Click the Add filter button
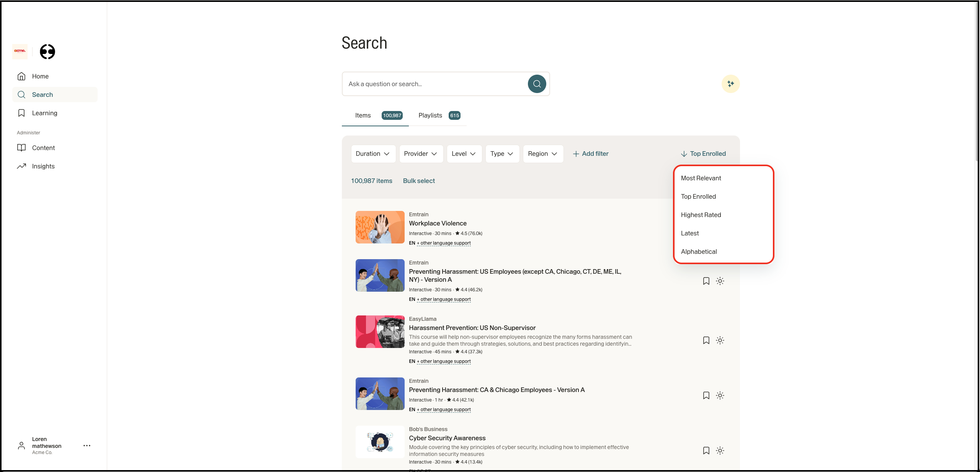This screenshot has width=980, height=472. pyautogui.click(x=591, y=154)
